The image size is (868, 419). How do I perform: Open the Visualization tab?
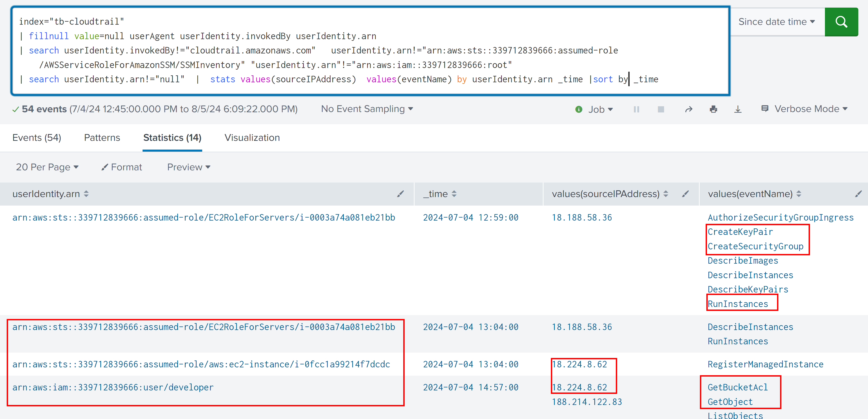click(252, 138)
